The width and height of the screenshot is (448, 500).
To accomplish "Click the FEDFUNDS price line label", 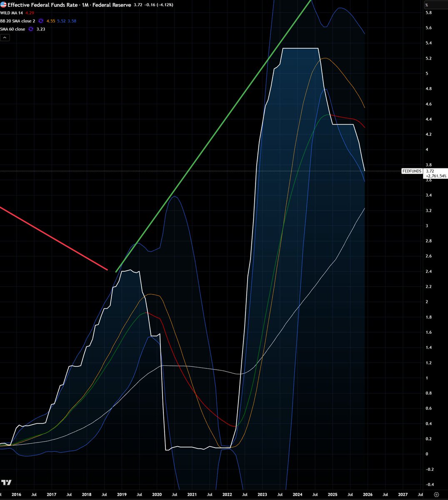I will pyautogui.click(x=411, y=171).
